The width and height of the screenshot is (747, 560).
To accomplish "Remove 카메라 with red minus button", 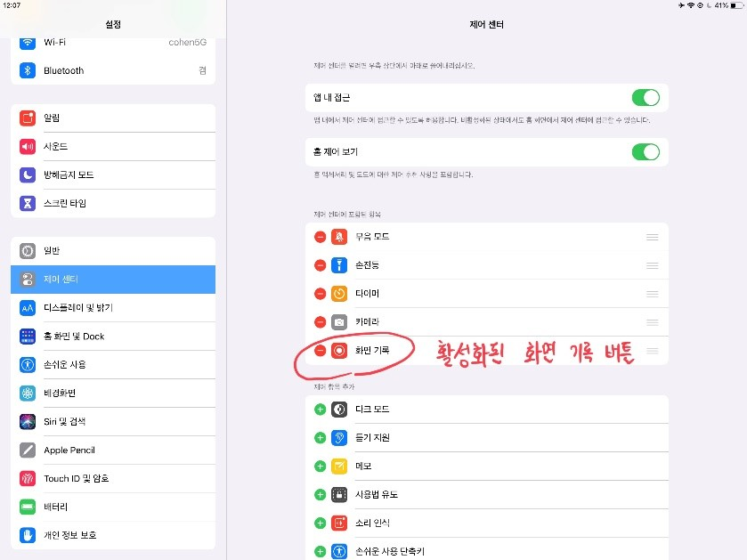I will [x=321, y=322].
